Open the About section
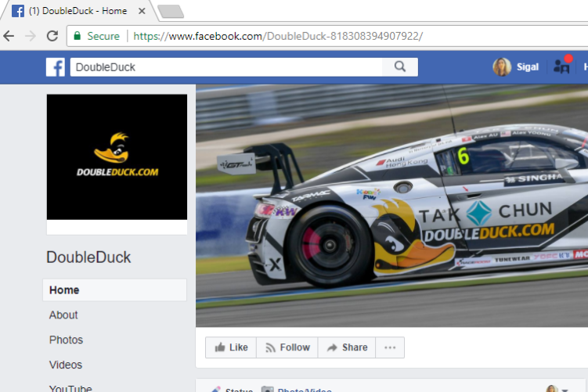The width and height of the screenshot is (588, 392). 63,315
